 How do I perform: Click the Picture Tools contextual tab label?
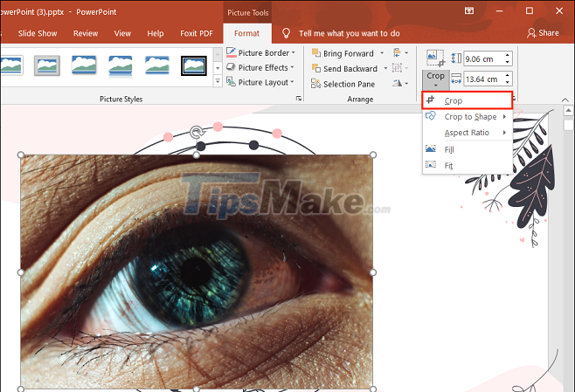pos(247,12)
